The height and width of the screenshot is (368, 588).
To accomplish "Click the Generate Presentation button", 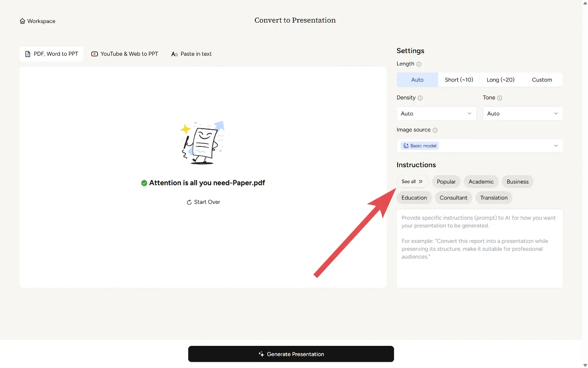I will (291, 354).
